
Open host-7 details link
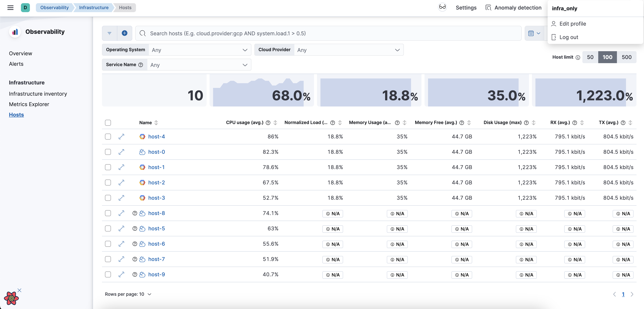click(157, 259)
